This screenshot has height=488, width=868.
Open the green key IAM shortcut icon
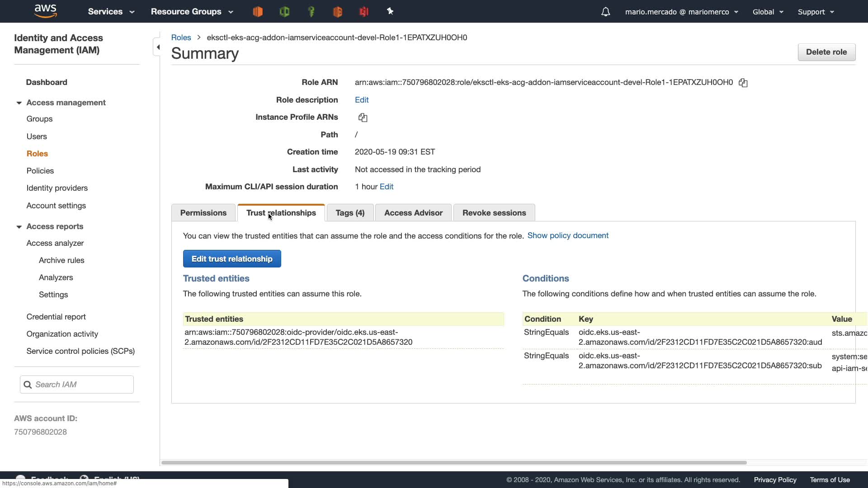311,12
